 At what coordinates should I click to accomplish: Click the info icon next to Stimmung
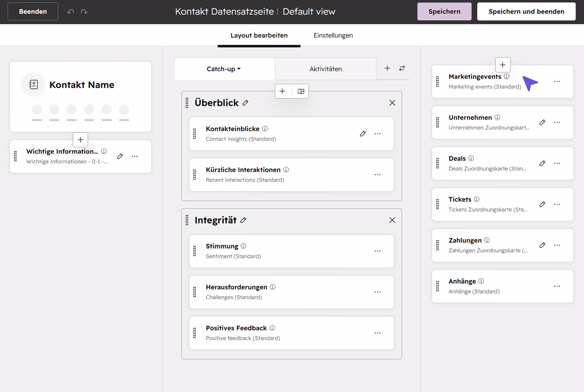click(x=243, y=246)
